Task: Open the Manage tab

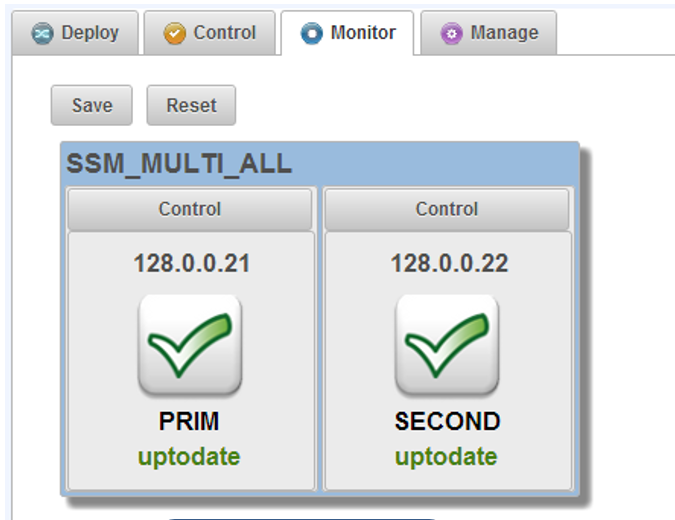Action: pyautogui.click(x=504, y=33)
